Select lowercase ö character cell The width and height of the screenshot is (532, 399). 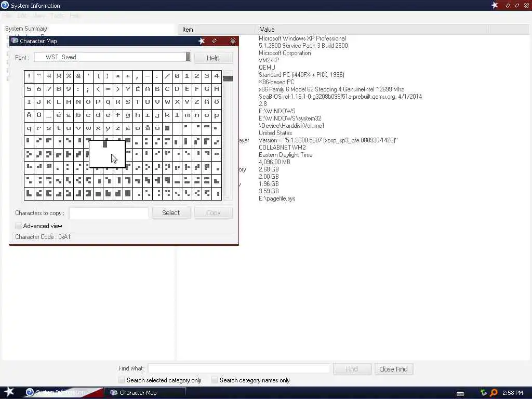(137, 128)
